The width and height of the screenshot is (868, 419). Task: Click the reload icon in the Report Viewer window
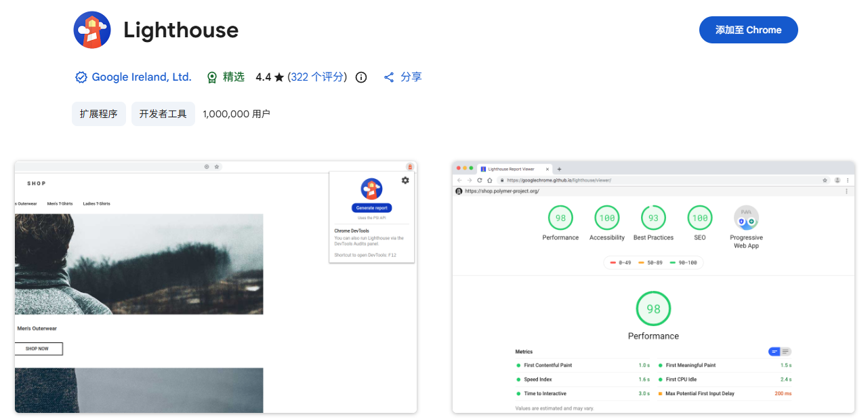479,180
